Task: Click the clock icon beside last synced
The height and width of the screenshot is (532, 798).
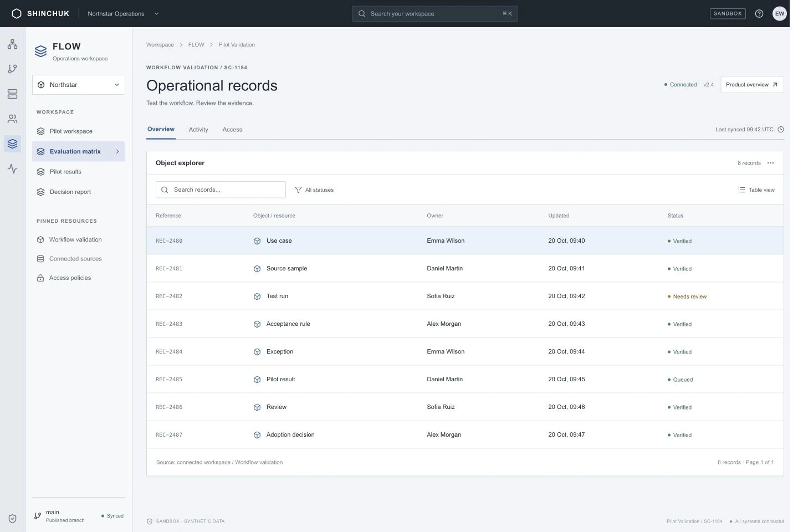Action: click(x=781, y=130)
